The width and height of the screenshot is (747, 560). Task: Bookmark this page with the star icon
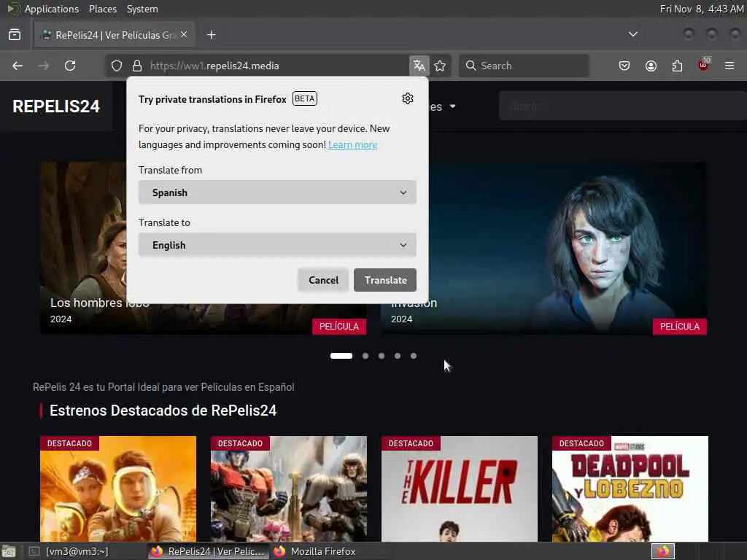point(440,66)
